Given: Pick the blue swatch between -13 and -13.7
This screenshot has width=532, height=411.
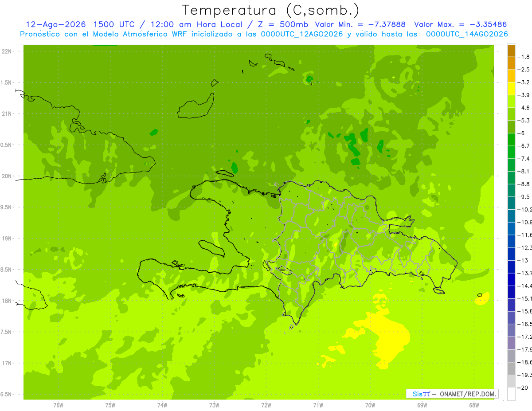Looking at the screenshot, I should pyautogui.click(x=511, y=267).
